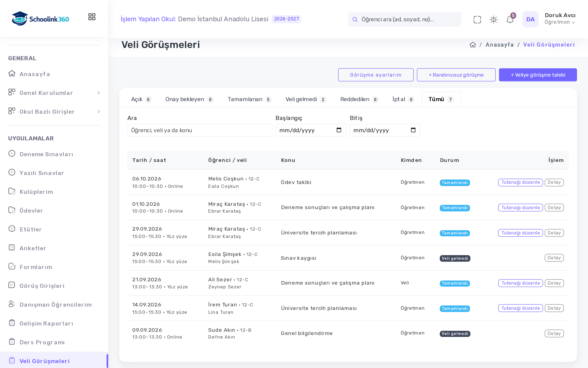
Task: Toggle the sidebar grid menu icon
Action: (x=92, y=17)
